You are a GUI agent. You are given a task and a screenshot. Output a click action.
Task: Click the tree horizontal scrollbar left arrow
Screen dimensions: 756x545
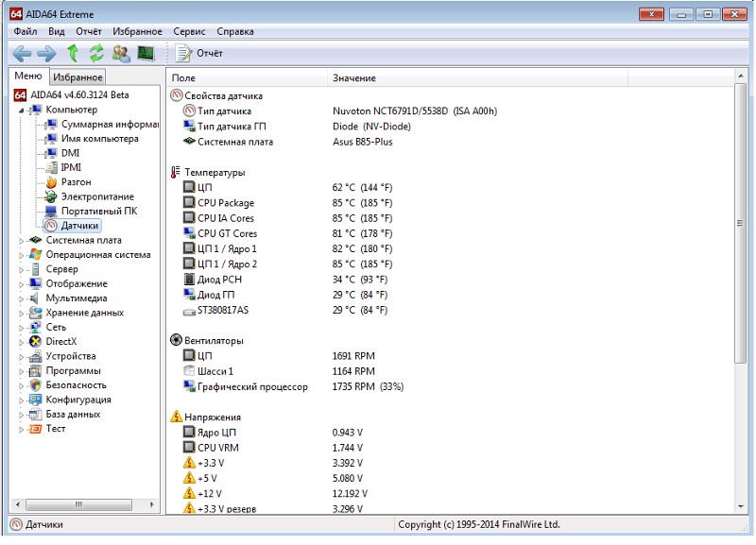18,504
